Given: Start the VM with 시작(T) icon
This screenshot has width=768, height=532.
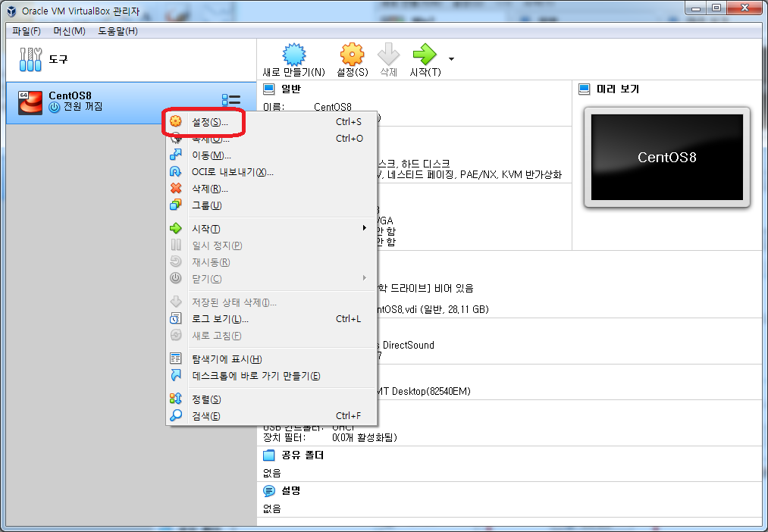Looking at the screenshot, I should (424, 55).
